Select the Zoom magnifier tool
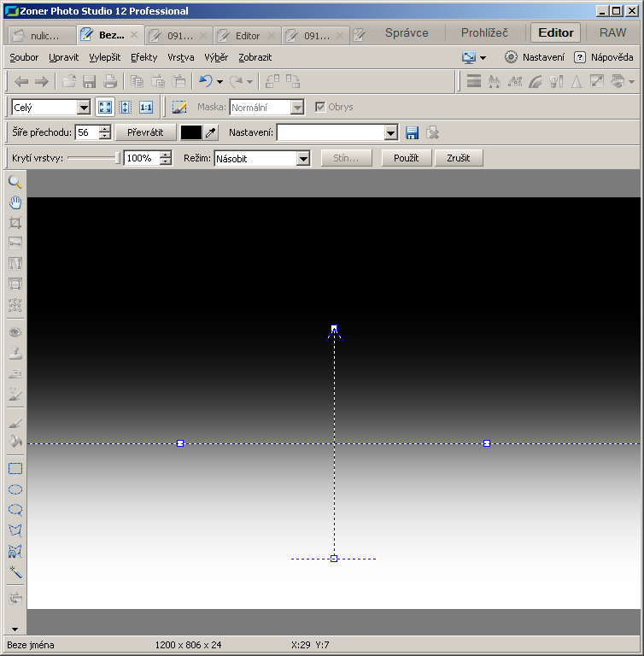The width and height of the screenshot is (644, 656). coord(15,182)
